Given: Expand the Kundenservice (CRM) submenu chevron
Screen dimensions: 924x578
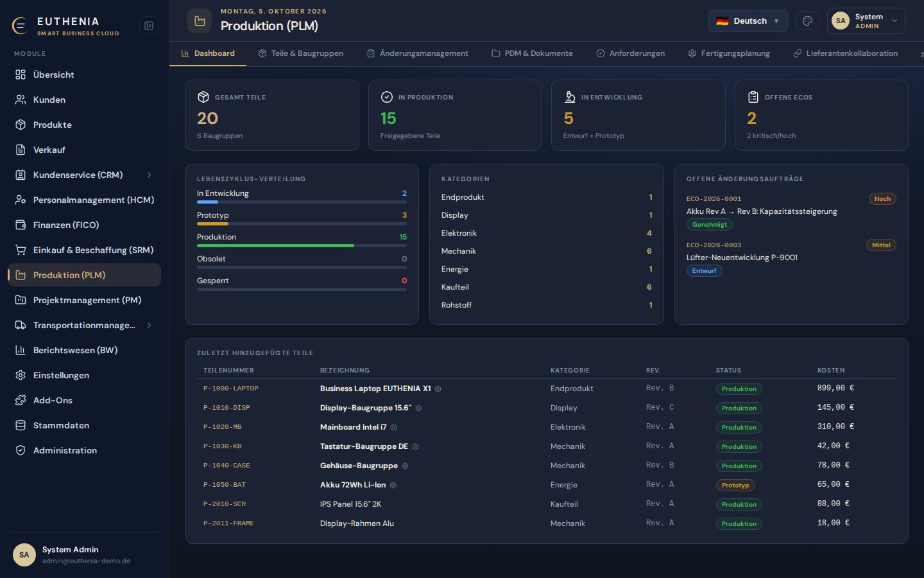Looking at the screenshot, I should 149,175.
